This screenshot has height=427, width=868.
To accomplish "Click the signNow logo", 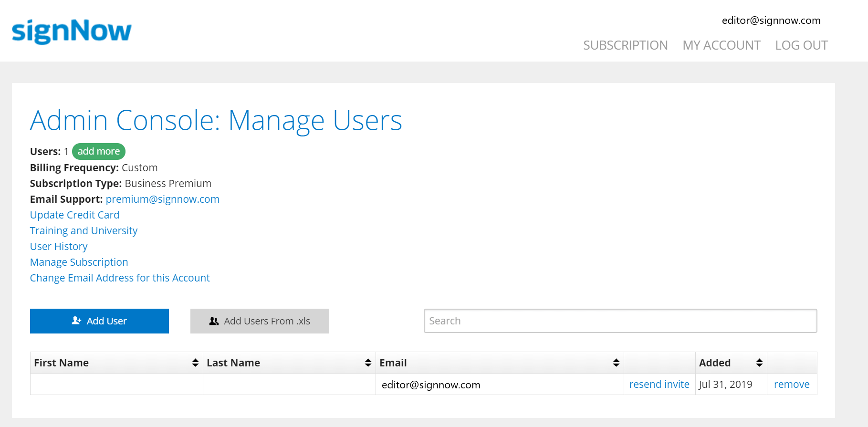I will coord(72,31).
